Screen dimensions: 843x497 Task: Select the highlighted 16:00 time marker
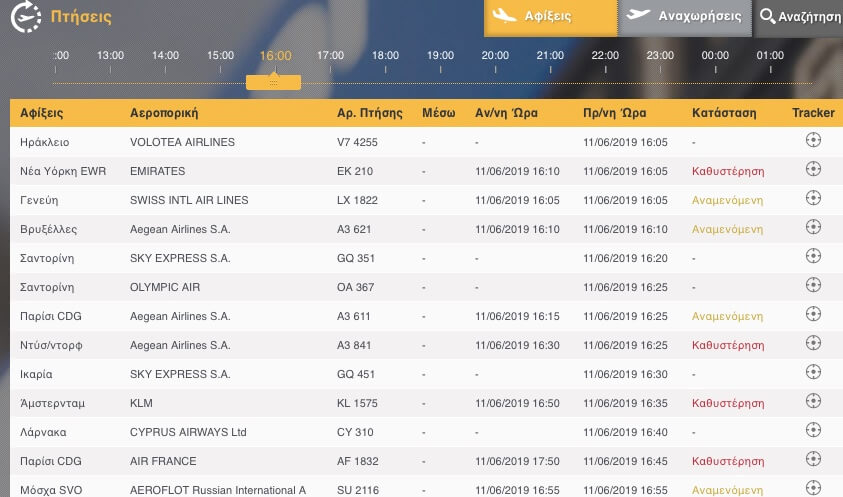(275, 55)
